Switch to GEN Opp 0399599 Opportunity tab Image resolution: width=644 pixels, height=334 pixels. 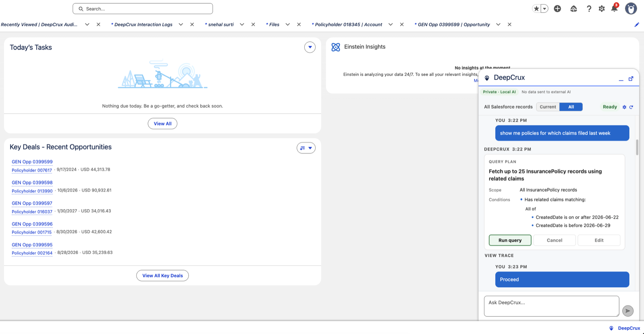point(452,25)
